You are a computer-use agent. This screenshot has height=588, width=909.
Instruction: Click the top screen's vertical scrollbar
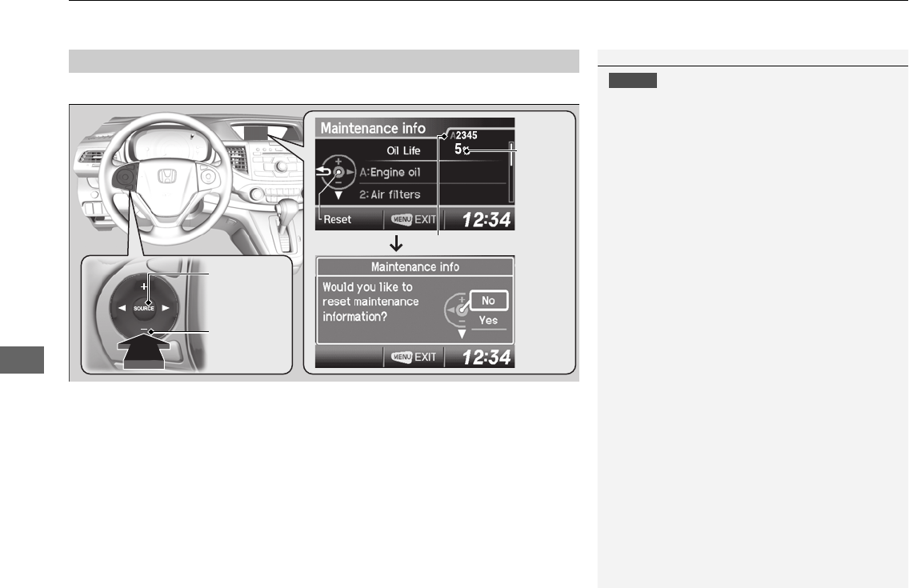(x=511, y=172)
